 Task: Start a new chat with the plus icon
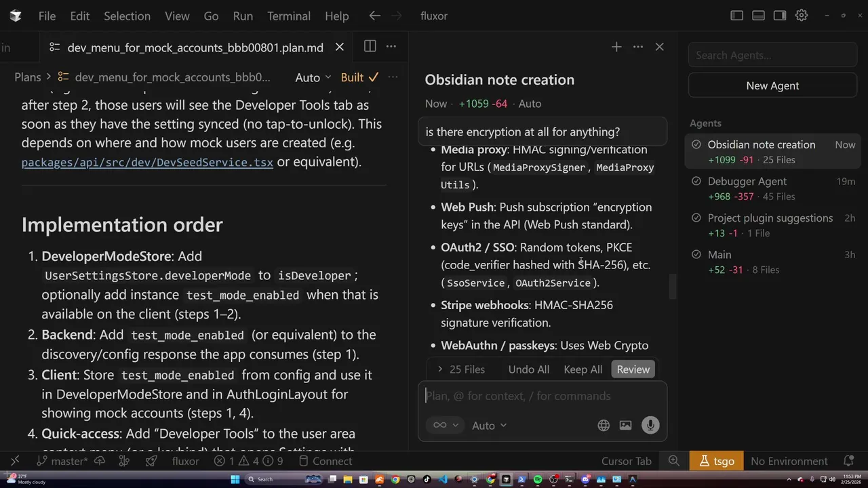pos(616,47)
